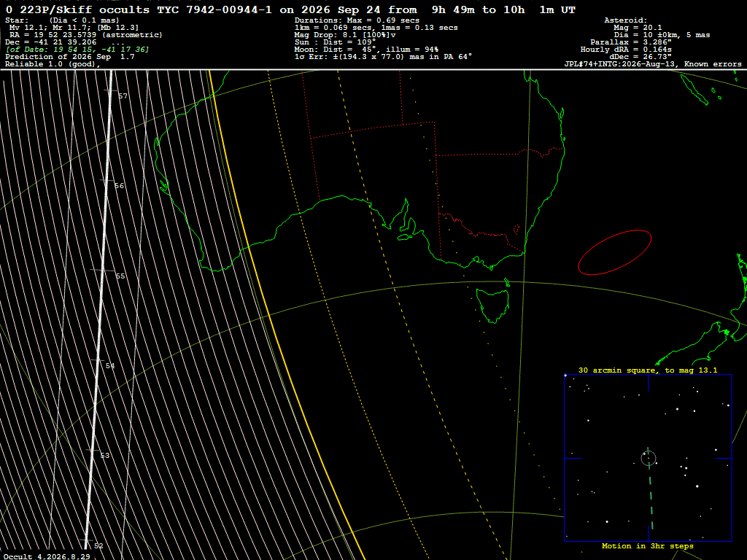Click the 'Mag Drop: 8.1' text line
Image resolution: width=747 pixels, height=560 pixels.
click(x=345, y=35)
